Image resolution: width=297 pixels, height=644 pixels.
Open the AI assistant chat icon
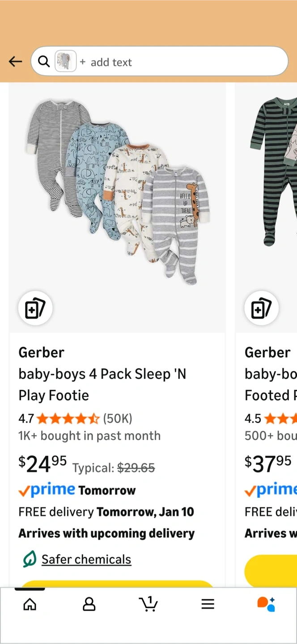[x=266, y=604]
